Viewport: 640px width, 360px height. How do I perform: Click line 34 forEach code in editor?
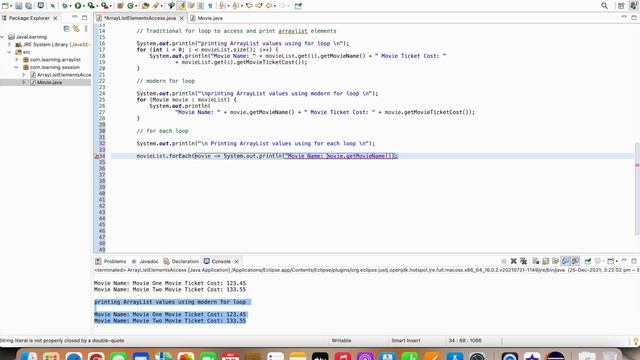(x=267, y=156)
